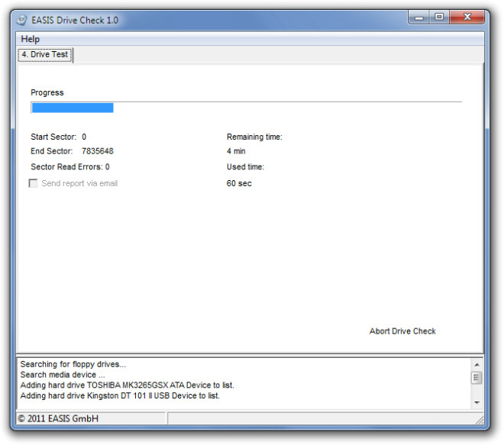Click log line Search media device
This screenshot has height=445, width=504.
63,375
